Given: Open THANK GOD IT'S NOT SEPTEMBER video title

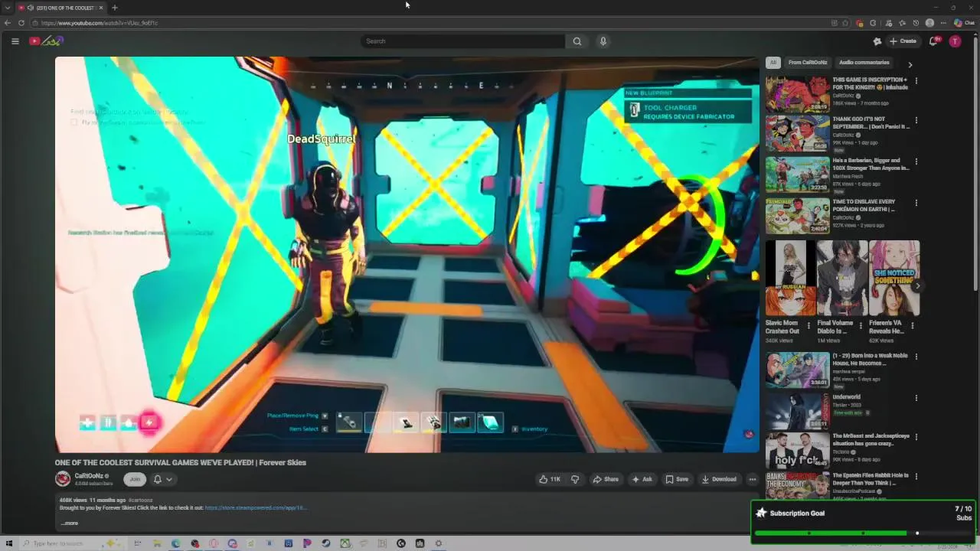Looking at the screenshot, I should [x=871, y=122].
